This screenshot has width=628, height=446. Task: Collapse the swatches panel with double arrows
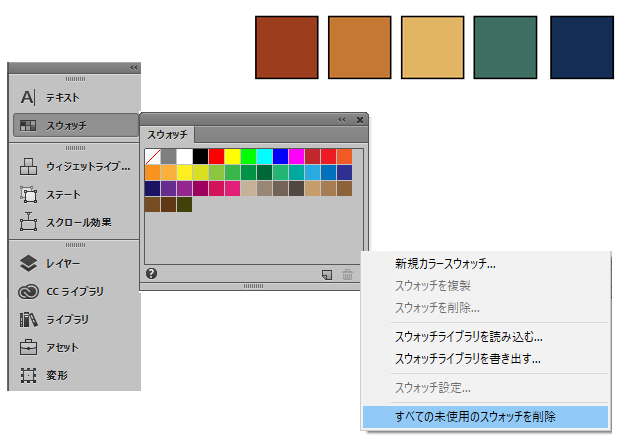[x=341, y=120]
